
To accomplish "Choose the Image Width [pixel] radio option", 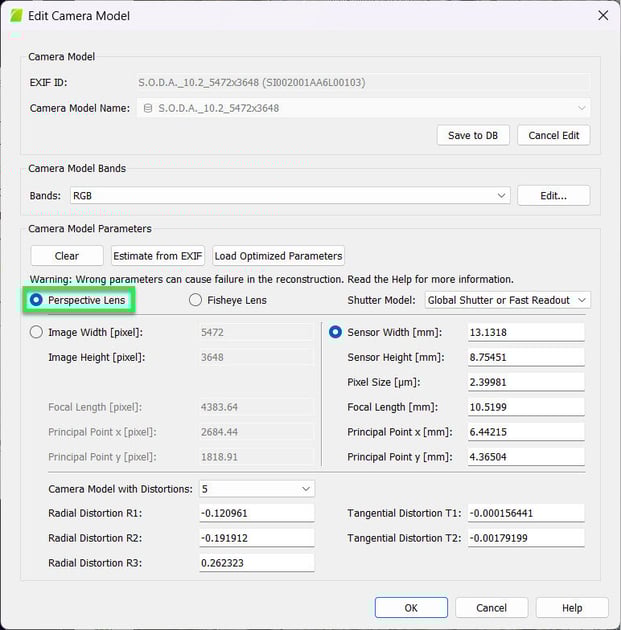I will [37, 332].
